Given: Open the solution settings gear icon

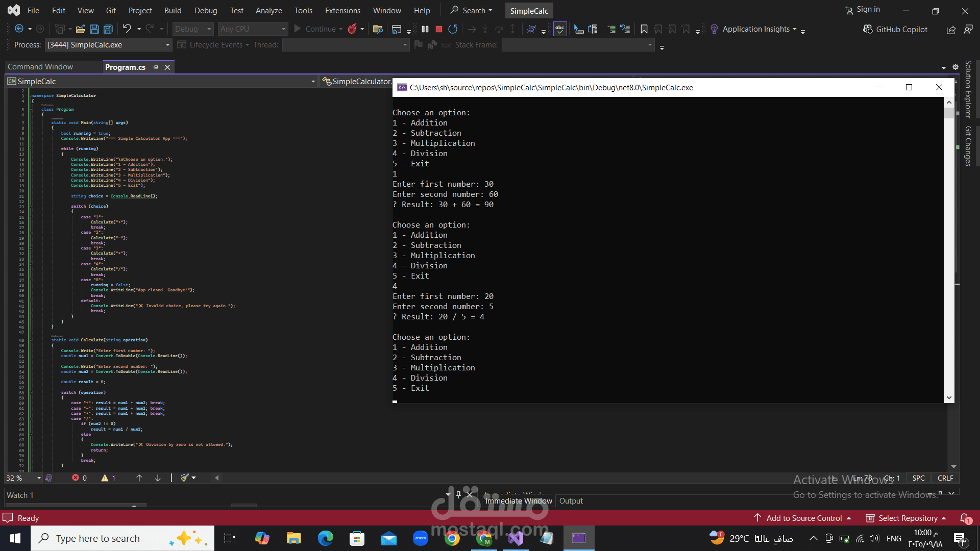Looking at the screenshot, I should 955,67.
